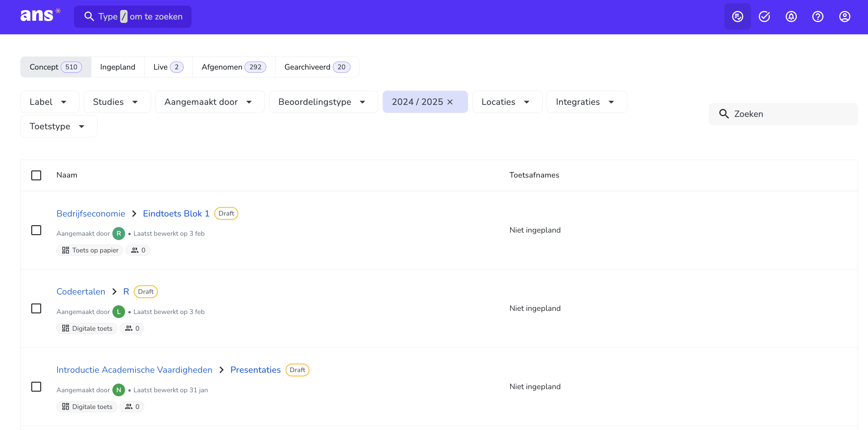The width and height of the screenshot is (868, 430).
Task: Switch to the Ingepland tab
Action: coord(118,67)
